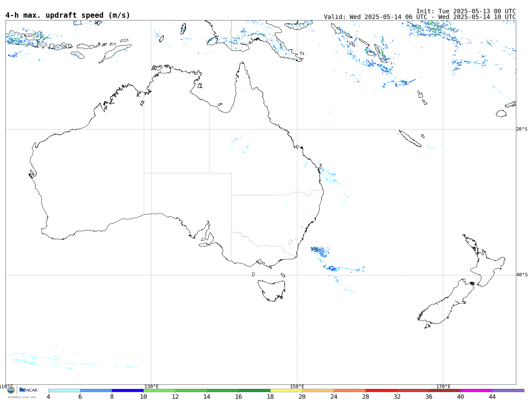532x400 pixels.
Task: Click the 'Valid: Wed 2025-05-14 06 UTC' line
Action: click(420, 17)
